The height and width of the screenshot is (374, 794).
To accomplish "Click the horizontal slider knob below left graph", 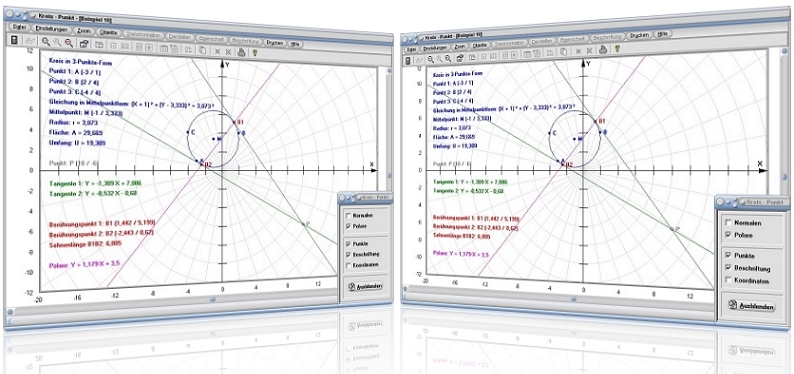I will coord(212,299).
